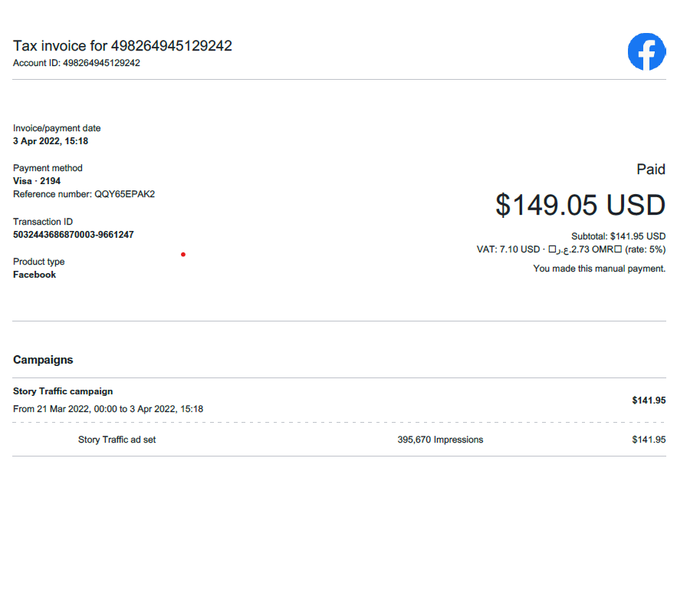The image size is (700, 590).
Task: Click the small red dot marker
Action: click(x=182, y=255)
